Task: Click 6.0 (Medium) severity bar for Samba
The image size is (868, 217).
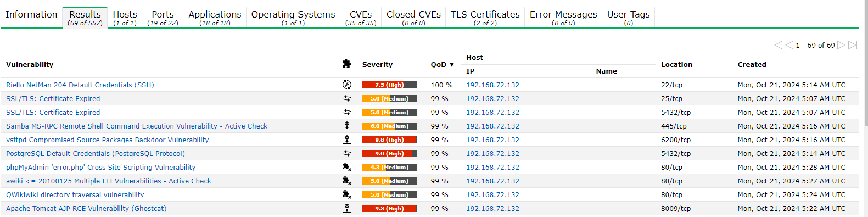Action: (x=390, y=126)
